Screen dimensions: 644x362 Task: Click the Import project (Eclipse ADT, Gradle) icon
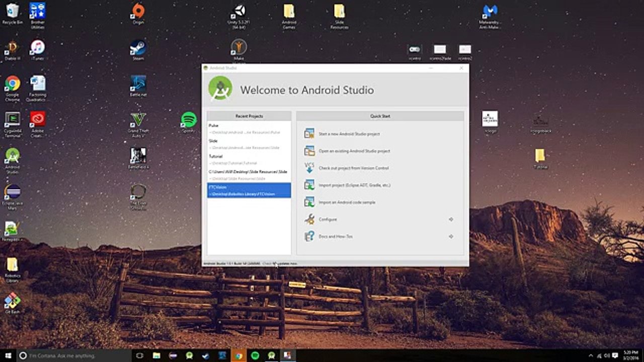[309, 185]
